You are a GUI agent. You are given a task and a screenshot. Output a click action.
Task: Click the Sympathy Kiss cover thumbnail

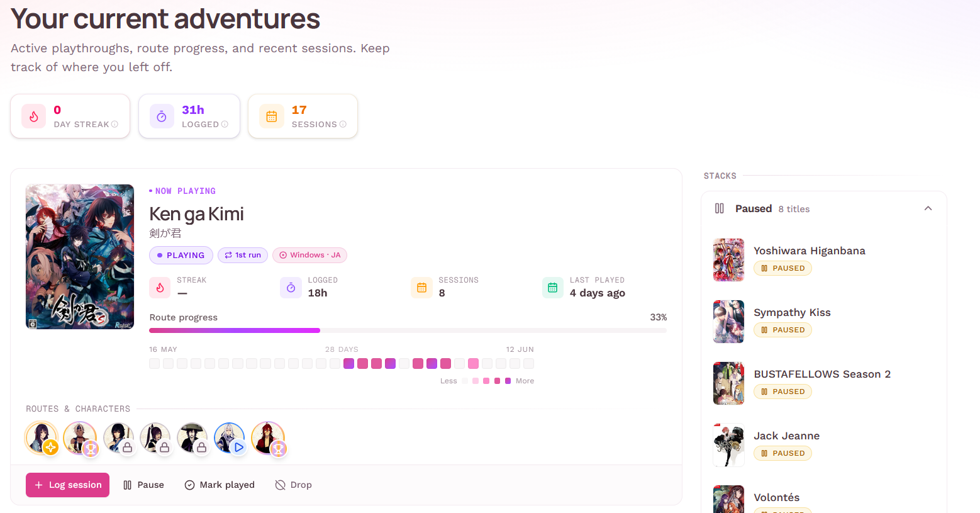tap(729, 322)
